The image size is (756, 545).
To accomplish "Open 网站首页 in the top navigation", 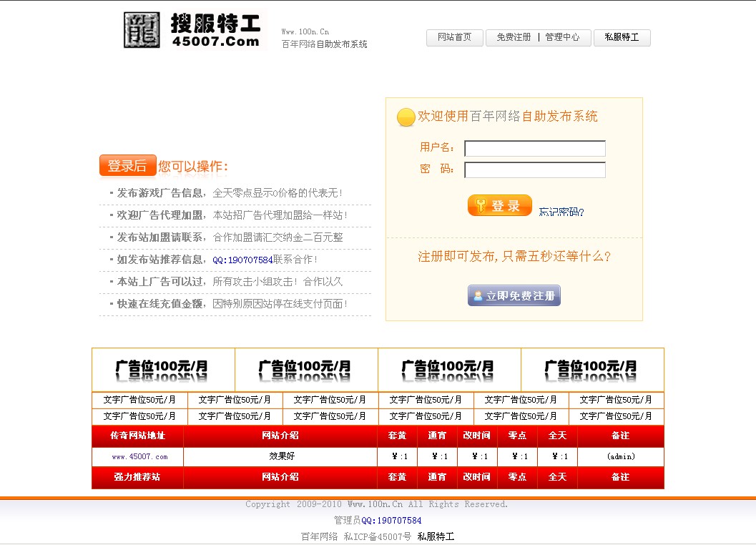I will click(454, 38).
